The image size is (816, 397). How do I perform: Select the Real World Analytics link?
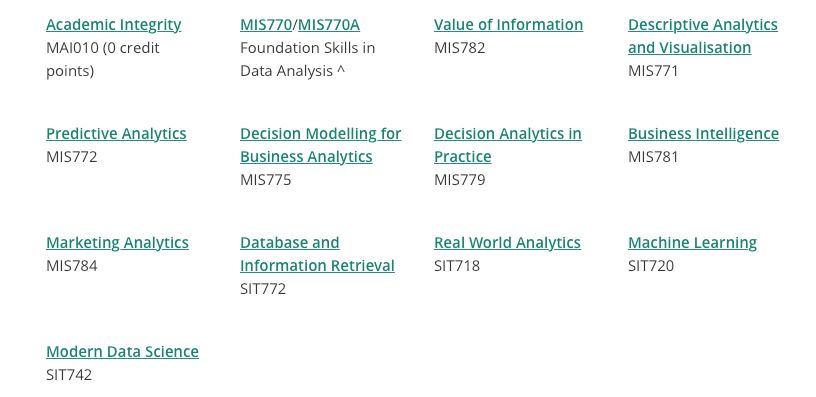click(507, 242)
